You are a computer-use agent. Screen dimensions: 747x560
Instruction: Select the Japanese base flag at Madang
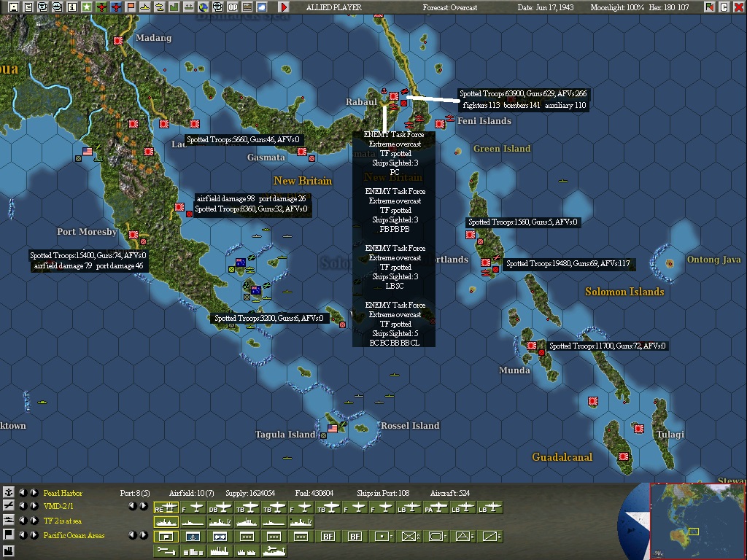tap(118, 41)
